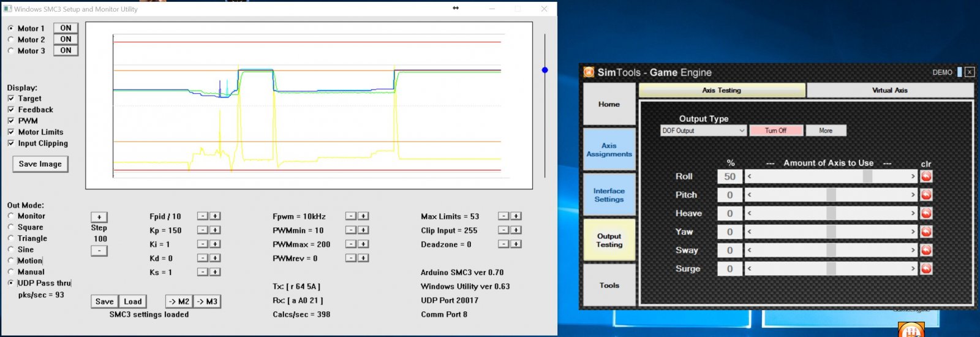Image resolution: width=980 pixels, height=337 pixels.
Task: Select Square out mode
Action: tap(11, 227)
